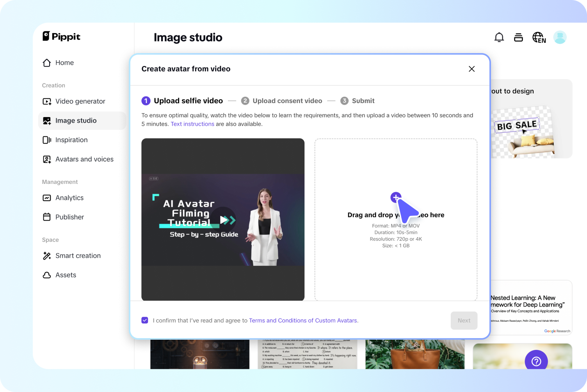Open Smart creation menu item
Viewport: 587px width, 392px height.
click(x=82, y=256)
